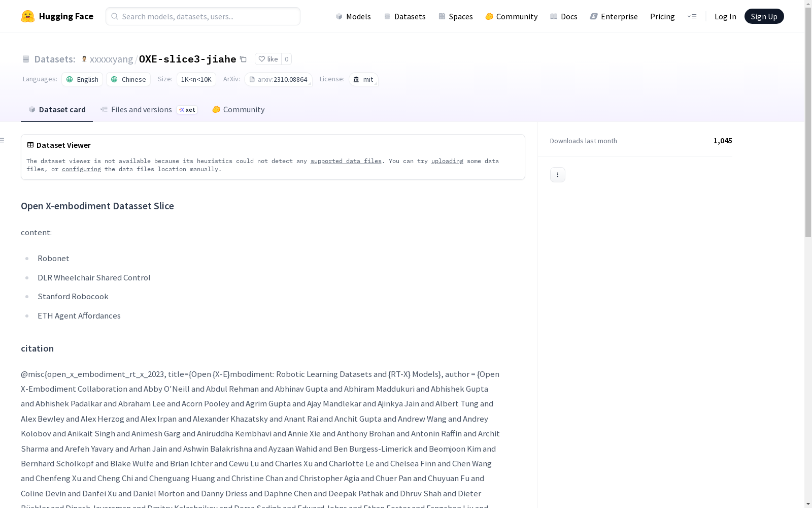Click the page vertical scrollbar thumb
This screenshot has height=508, width=812.
(808, 123)
